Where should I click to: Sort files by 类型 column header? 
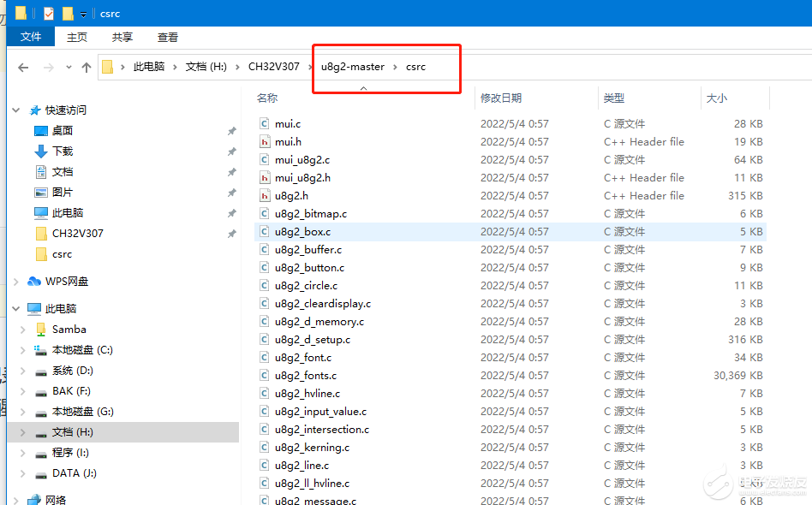(x=613, y=98)
